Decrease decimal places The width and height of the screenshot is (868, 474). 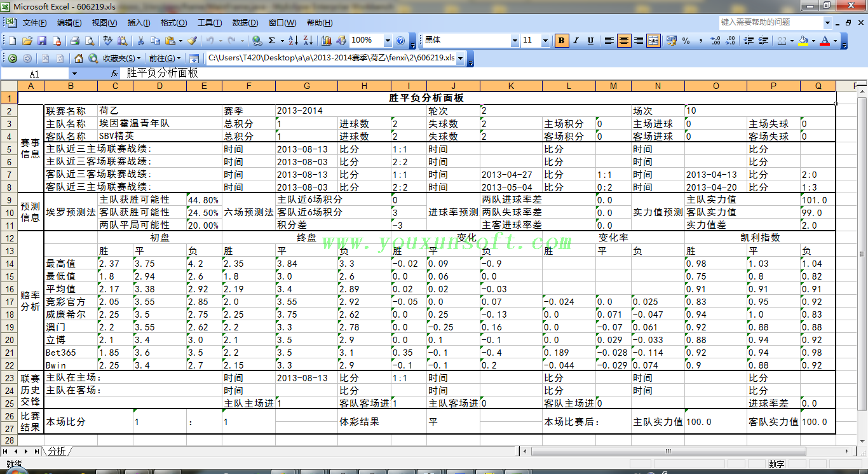tap(731, 41)
